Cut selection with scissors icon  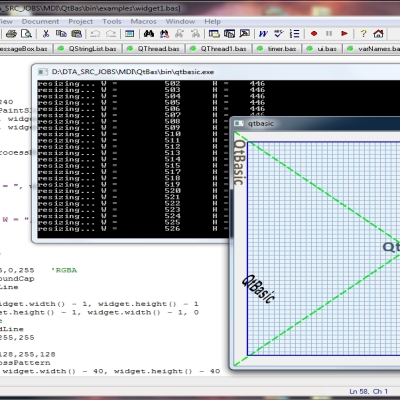point(46,34)
